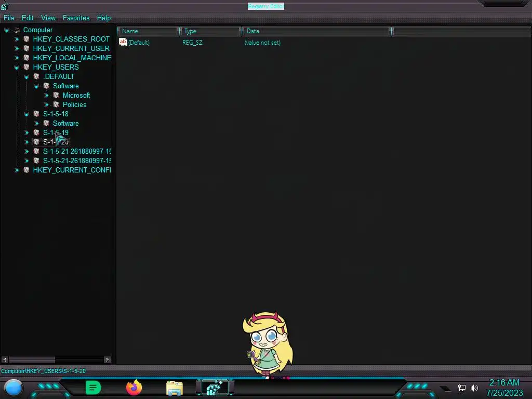
Task: Launch Firefox from the taskbar
Action: coord(134,388)
